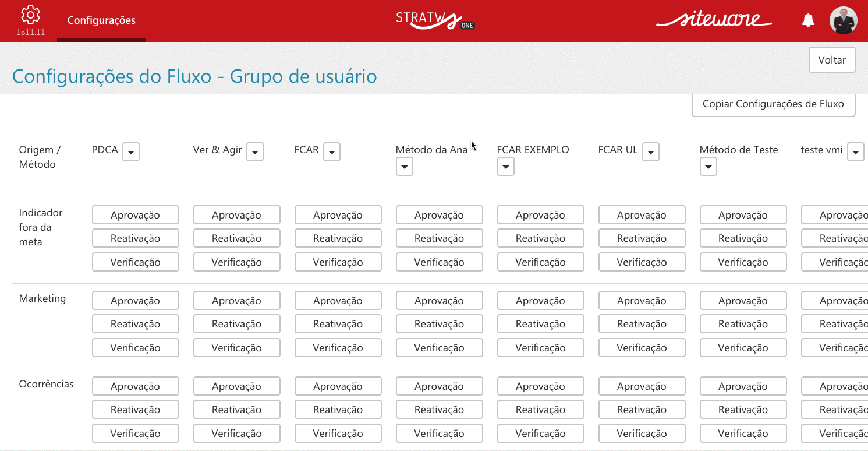
Task: Click the notifications bell icon
Action: (808, 20)
